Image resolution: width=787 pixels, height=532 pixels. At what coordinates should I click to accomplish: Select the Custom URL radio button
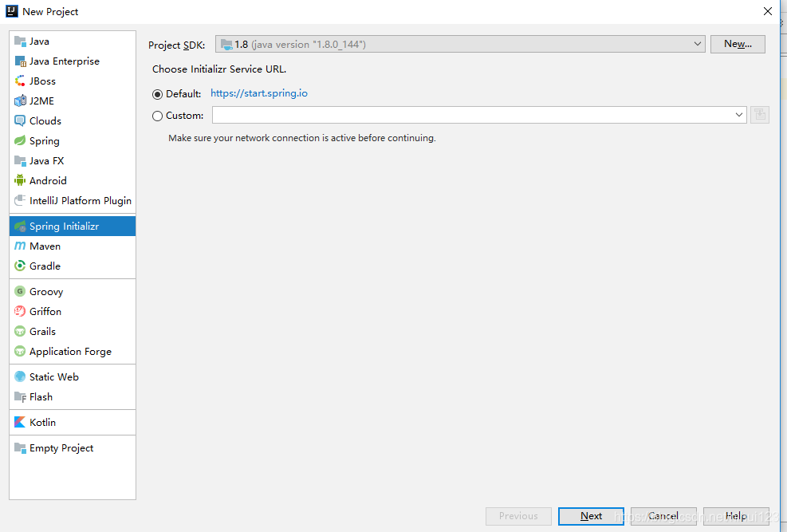pos(158,116)
